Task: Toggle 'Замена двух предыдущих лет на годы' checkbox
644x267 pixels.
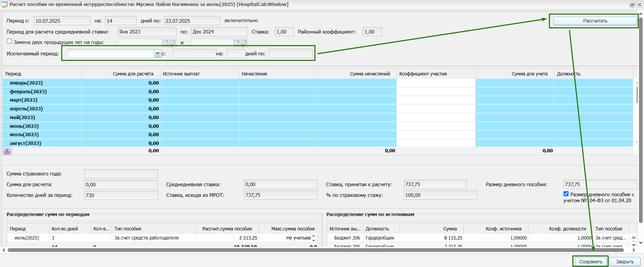Action: (x=9, y=41)
